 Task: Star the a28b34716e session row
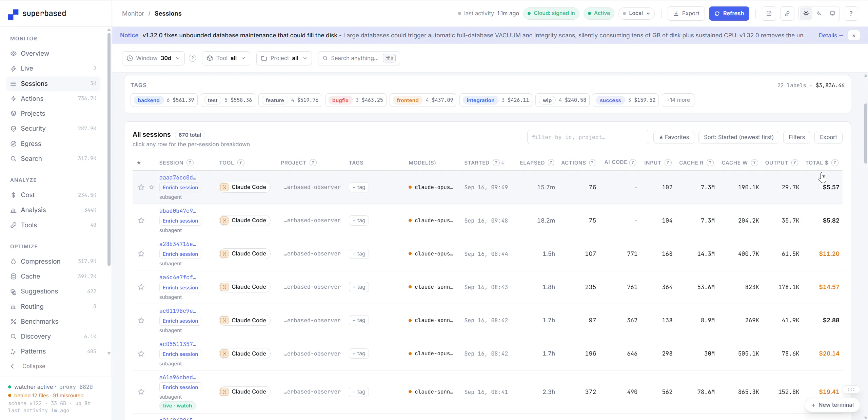[x=141, y=254]
